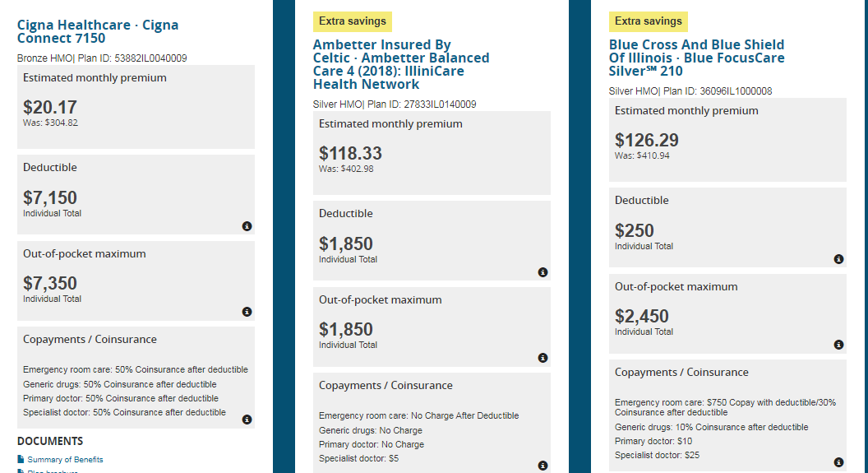Screen dimensions: 868x473
Task: Open Ambetter deductible info icon
Action: (x=542, y=272)
